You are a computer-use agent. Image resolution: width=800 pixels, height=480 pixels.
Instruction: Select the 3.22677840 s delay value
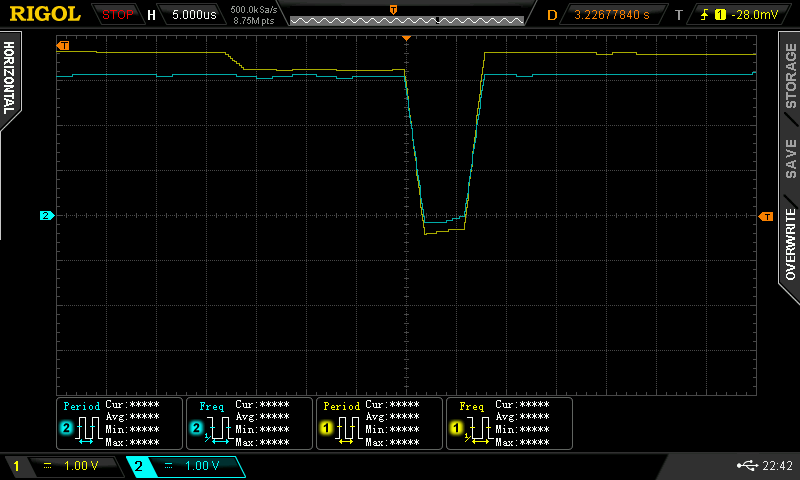point(612,15)
